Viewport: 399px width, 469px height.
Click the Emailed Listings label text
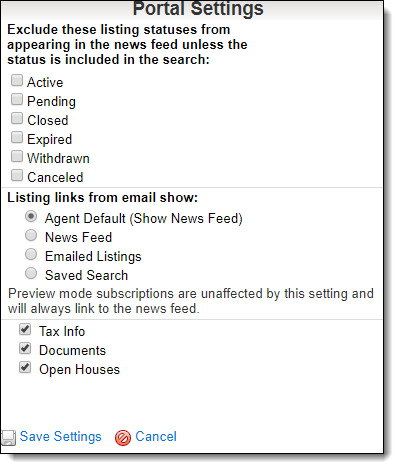click(93, 257)
